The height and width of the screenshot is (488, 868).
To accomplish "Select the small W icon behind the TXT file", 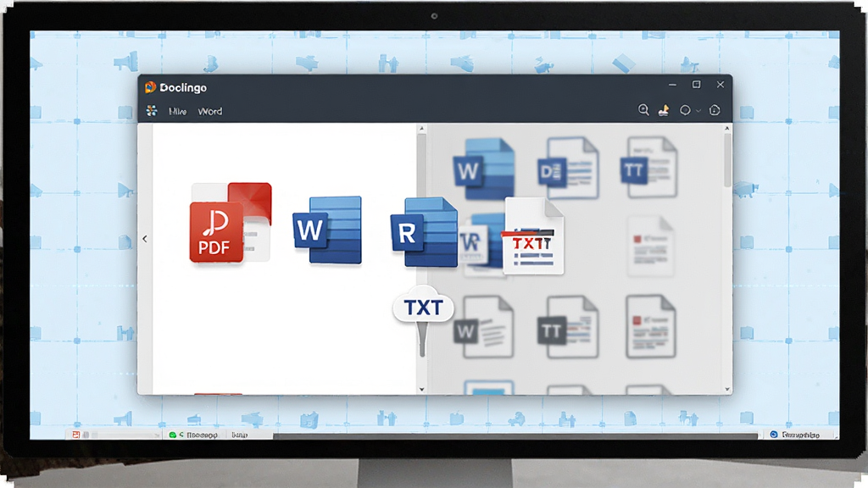I will (474, 243).
